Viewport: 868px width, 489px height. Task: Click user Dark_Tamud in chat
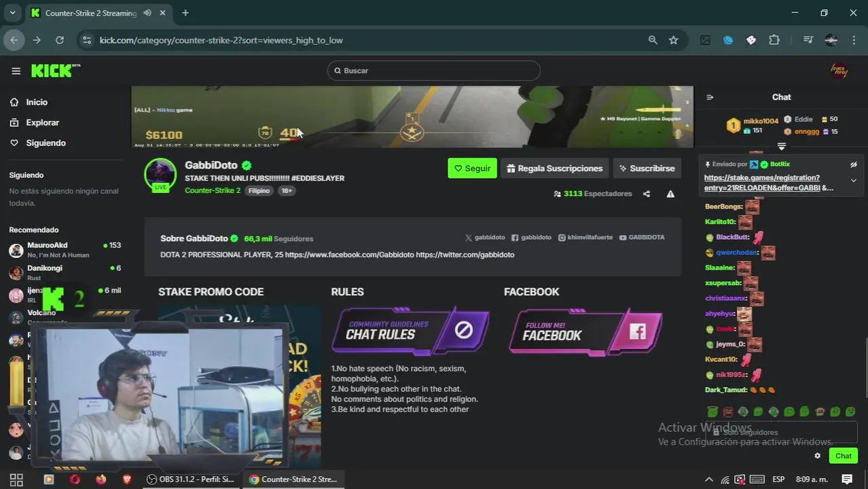tap(725, 390)
